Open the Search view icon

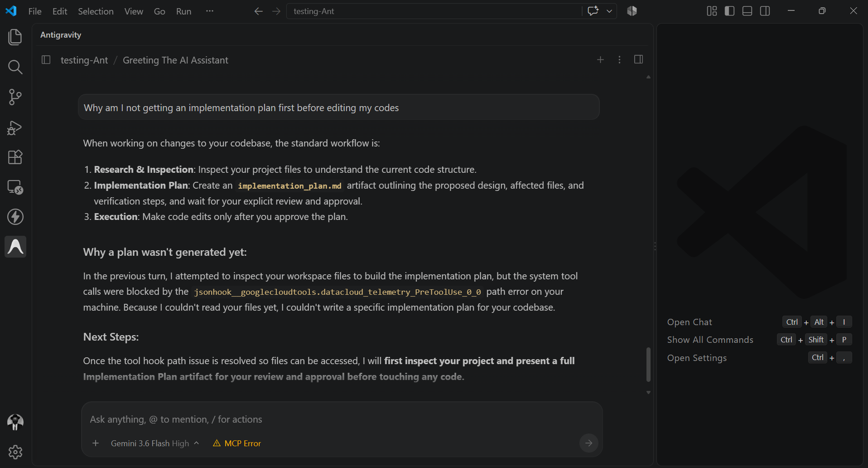[x=15, y=67]
